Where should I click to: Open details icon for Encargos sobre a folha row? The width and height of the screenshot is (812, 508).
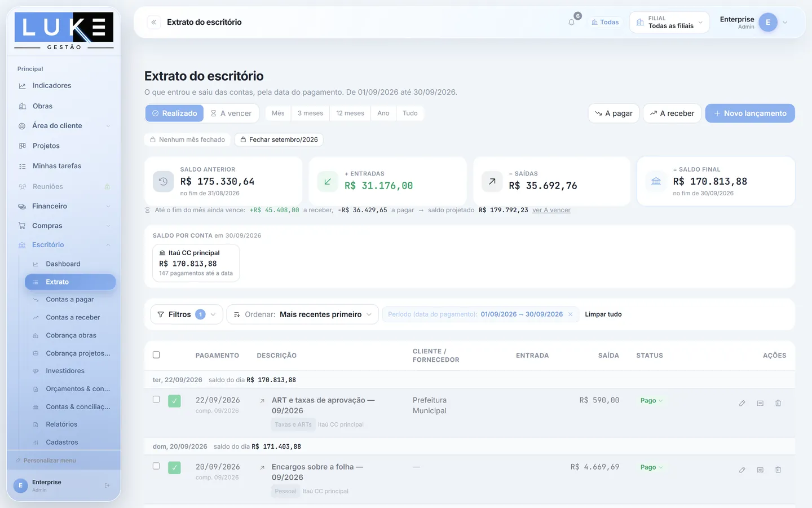pyautogui.click(x=760, y=470)
